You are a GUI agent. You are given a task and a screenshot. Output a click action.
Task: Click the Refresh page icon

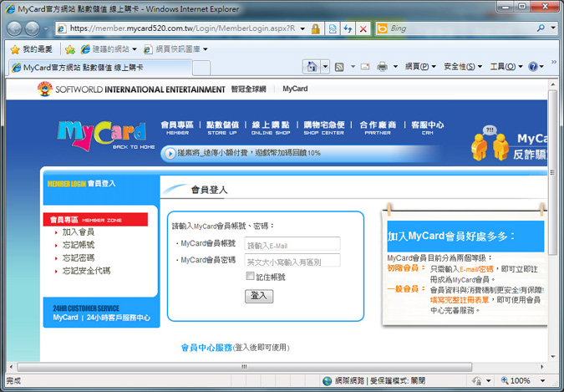347,28
